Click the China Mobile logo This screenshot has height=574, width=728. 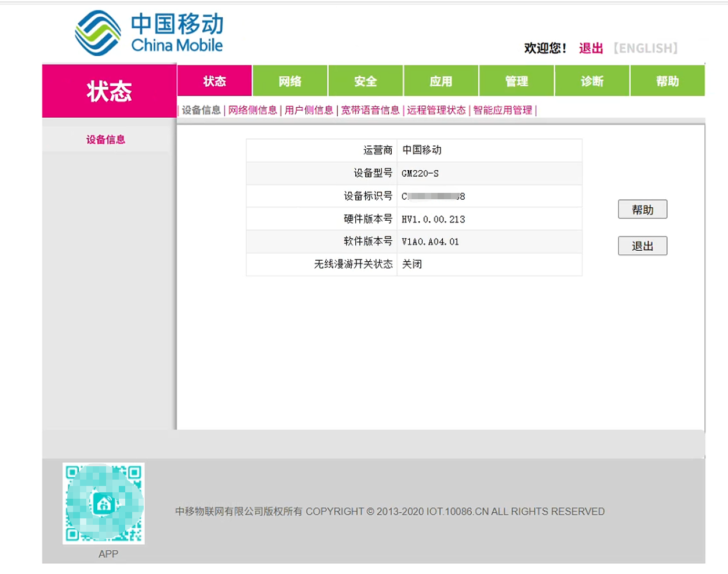(x=149, y=33)
